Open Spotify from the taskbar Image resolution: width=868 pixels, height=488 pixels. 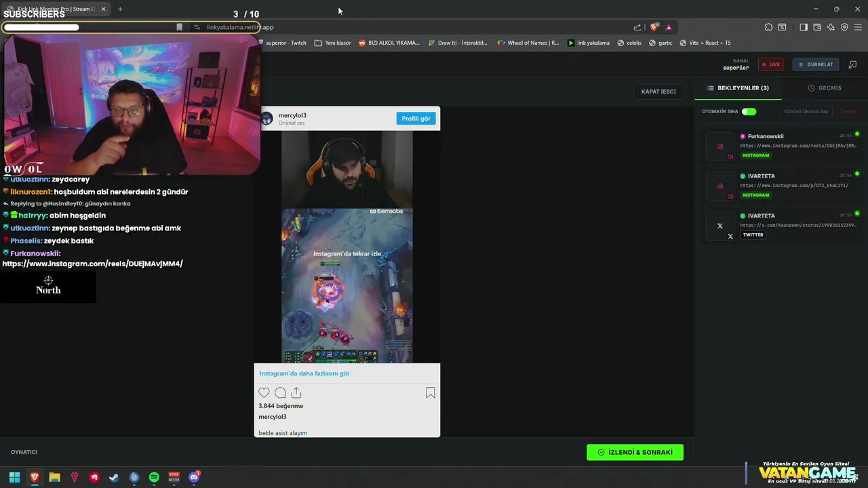click(154, 477)
